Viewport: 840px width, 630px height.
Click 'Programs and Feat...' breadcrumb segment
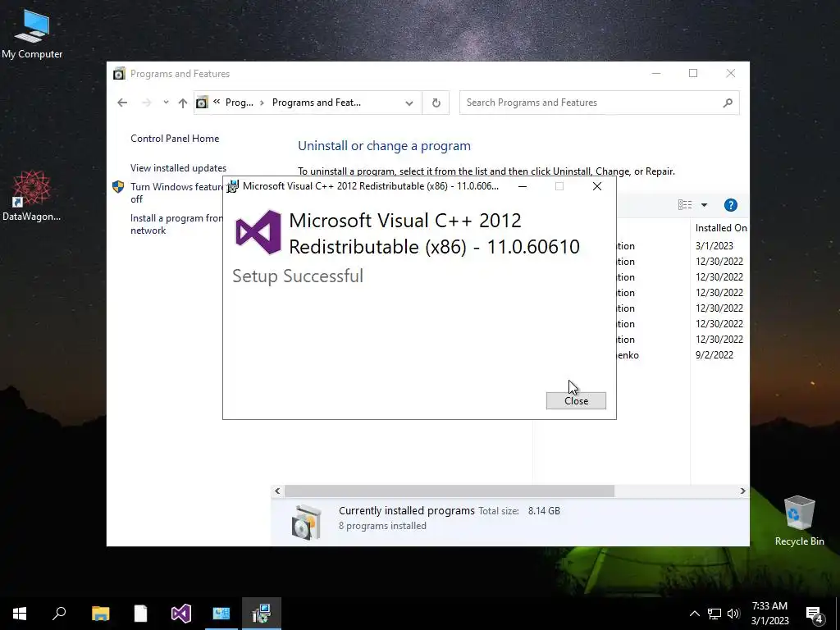click(x=316, y=103)
